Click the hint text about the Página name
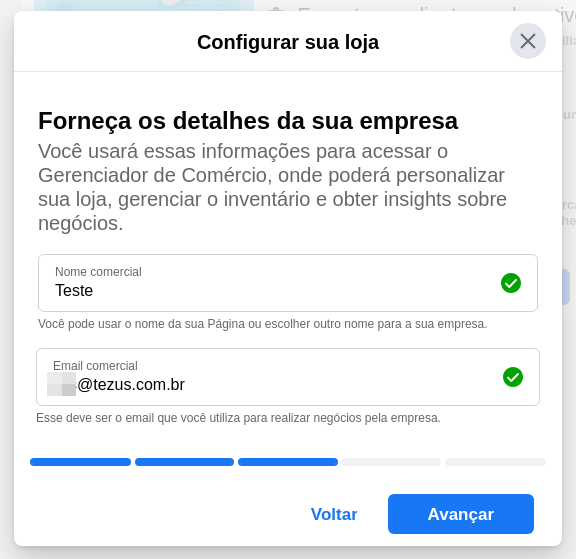 (262, 324)
